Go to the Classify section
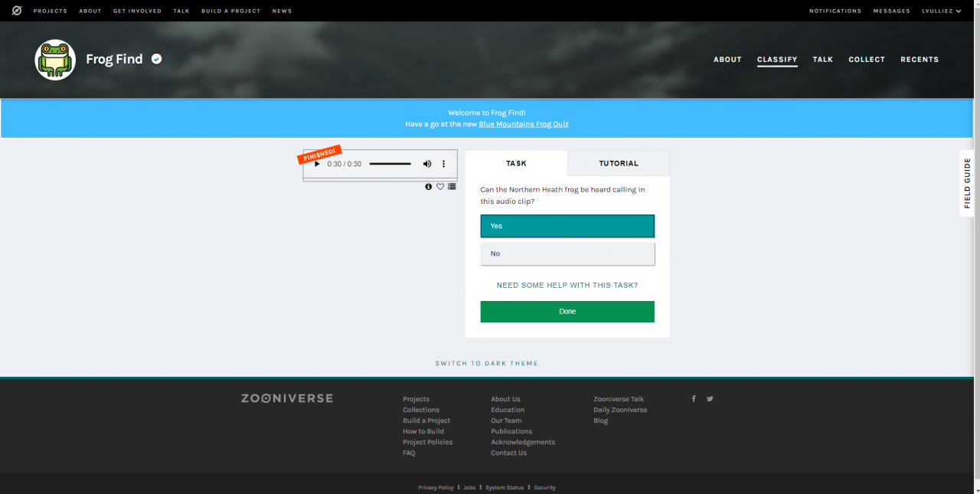980x494 pixels. click(x=777, y=60)
